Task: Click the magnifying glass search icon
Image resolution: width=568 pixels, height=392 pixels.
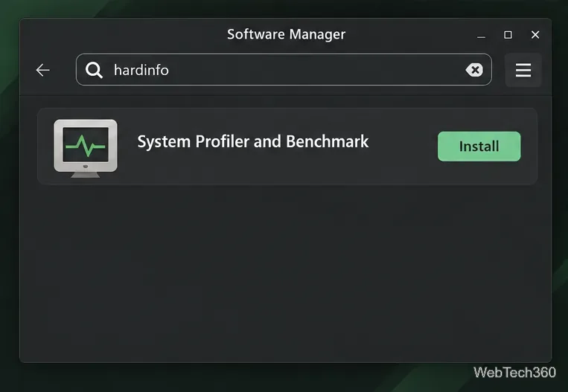Action: [94, 70]
